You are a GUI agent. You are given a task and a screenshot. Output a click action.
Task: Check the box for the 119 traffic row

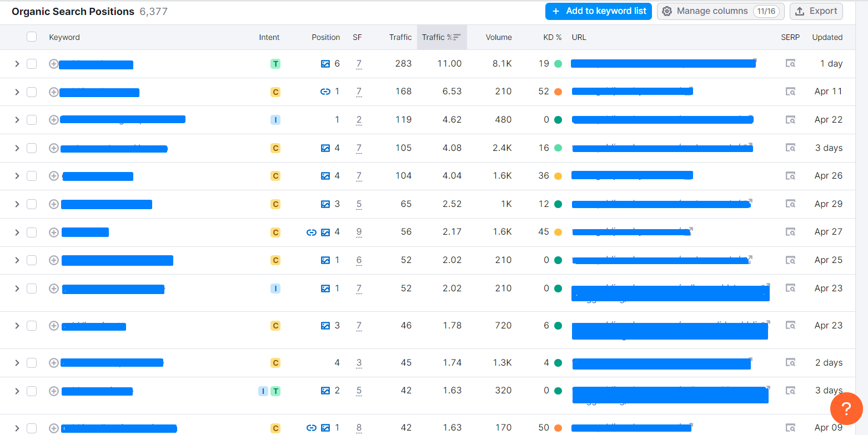pyautogui.click(x=32, y=120)
